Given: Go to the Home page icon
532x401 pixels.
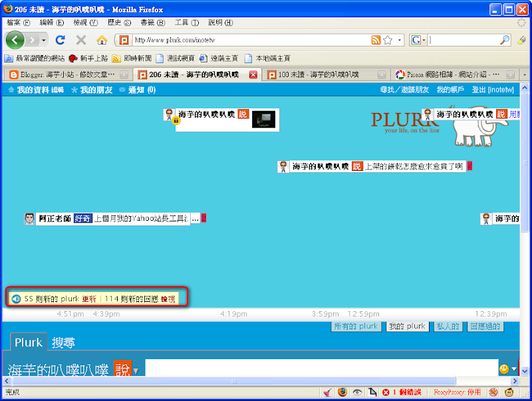Looking at the screenshot, I should coord(102,40).
